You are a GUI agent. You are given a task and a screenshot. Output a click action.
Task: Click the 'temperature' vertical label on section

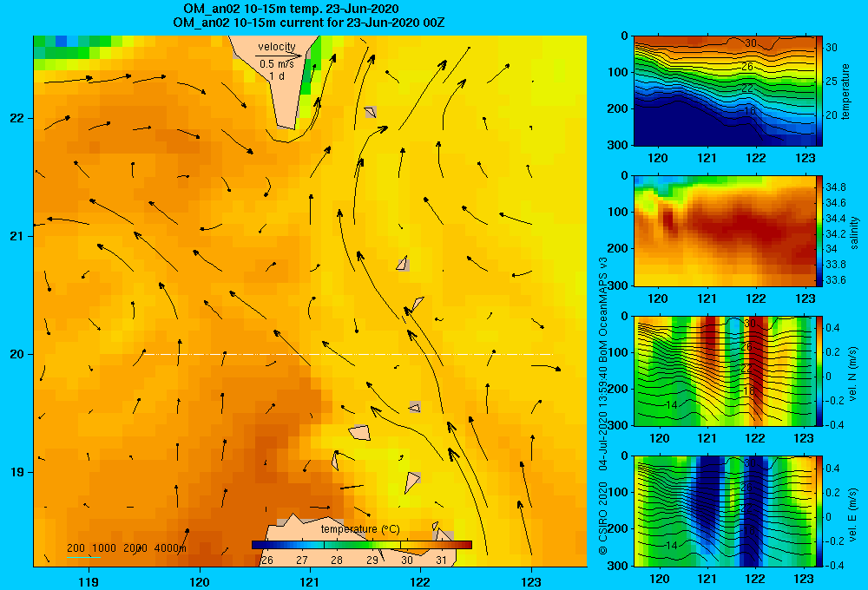point(845,91)
